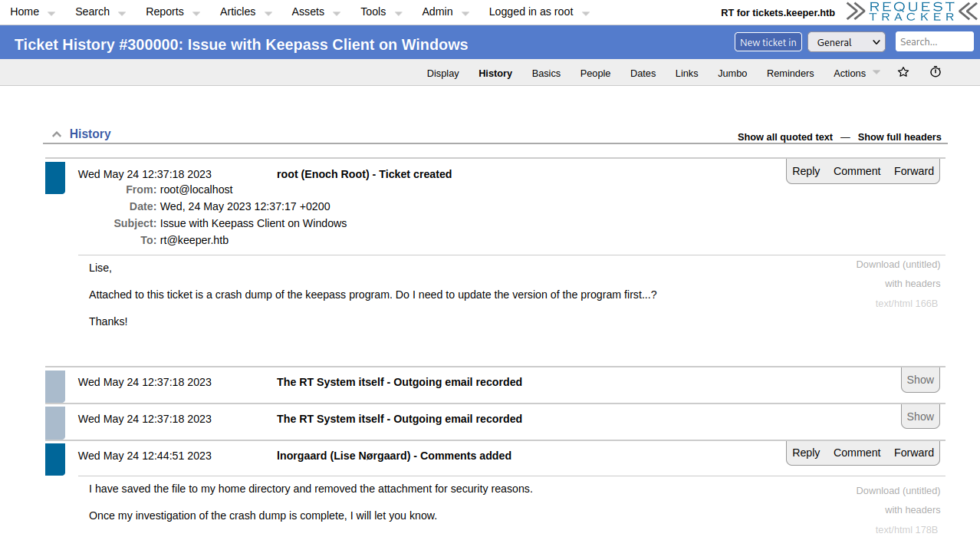Select the History tab
The width and height of the screenshot is (980, 560).
495,74
